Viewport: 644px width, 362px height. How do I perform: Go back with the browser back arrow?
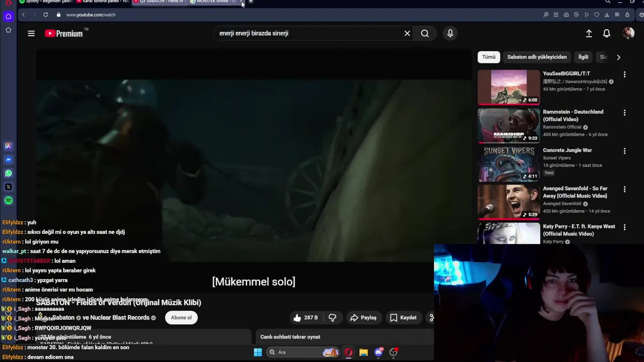(x=23, y=15)
